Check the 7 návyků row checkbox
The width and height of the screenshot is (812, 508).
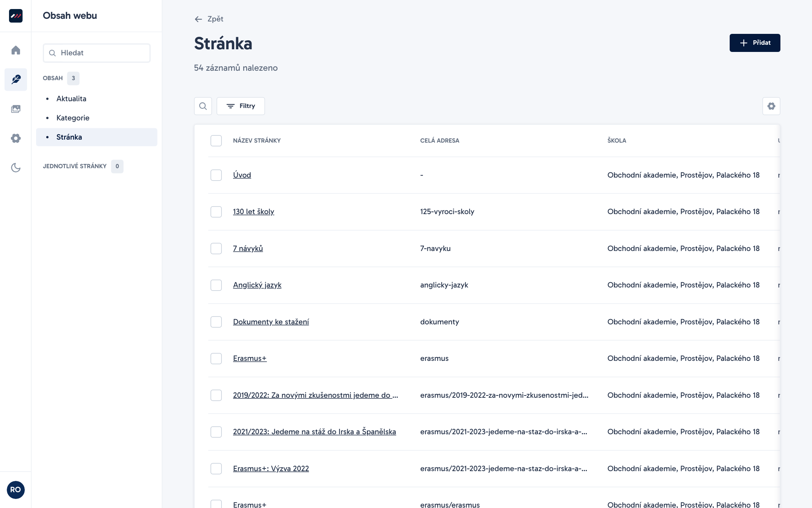pyautogui.click(x=216, y=248)
